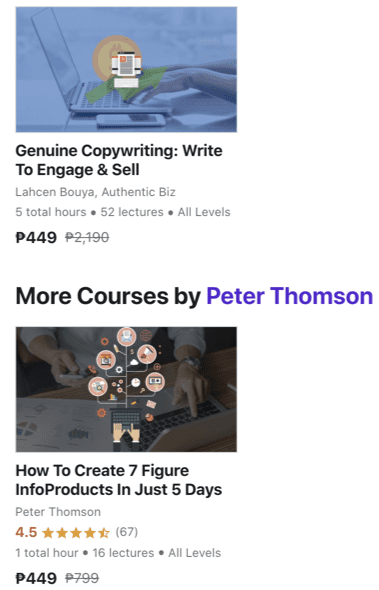Click the More Courses by heading text
Image resolution: width=379 pixels, height=590 pixels.
[x=108, y=296]
